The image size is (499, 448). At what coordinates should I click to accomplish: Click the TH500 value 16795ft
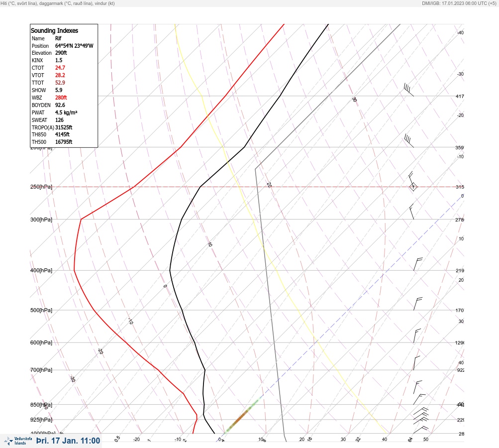[64, 142]
